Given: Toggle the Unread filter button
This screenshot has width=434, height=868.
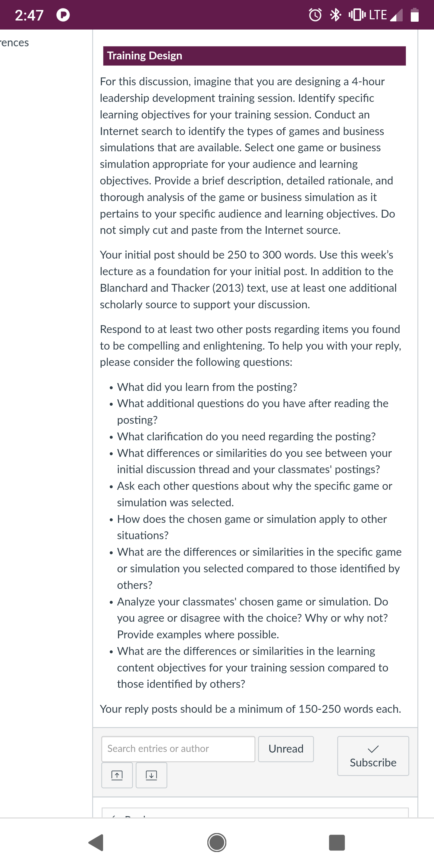Looking at the screenshot, I should tap(286, 749).
